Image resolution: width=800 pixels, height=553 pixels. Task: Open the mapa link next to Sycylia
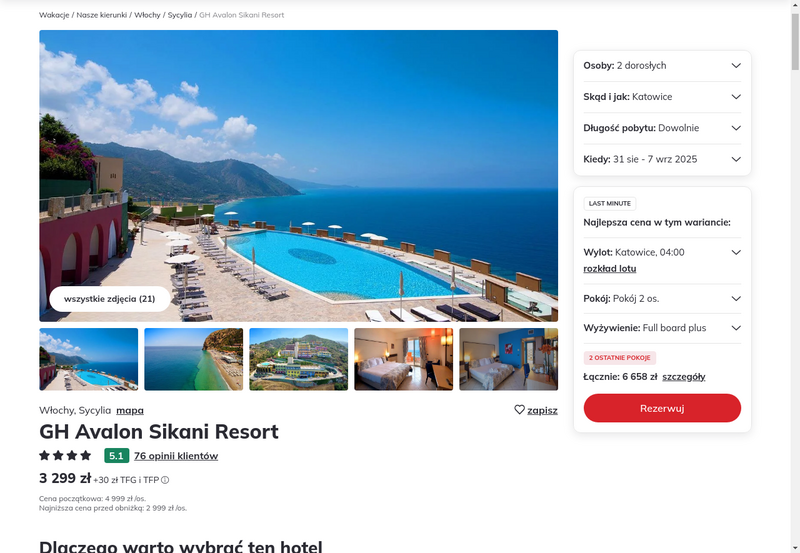pos(130,410)
